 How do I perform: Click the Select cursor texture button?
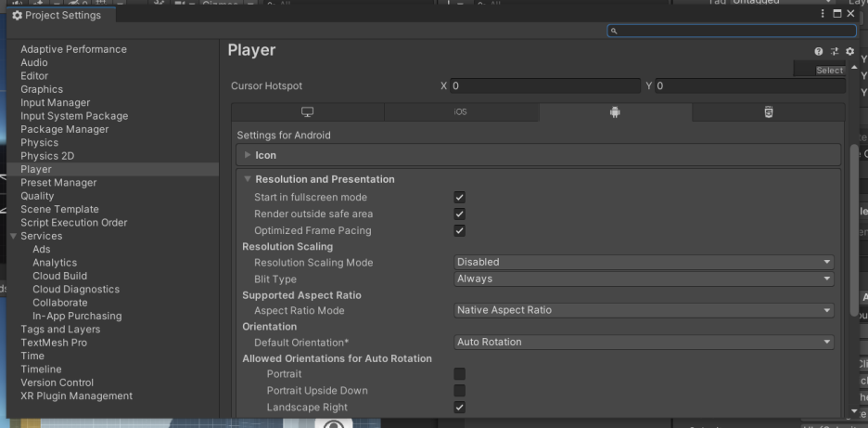pos(829,71)
